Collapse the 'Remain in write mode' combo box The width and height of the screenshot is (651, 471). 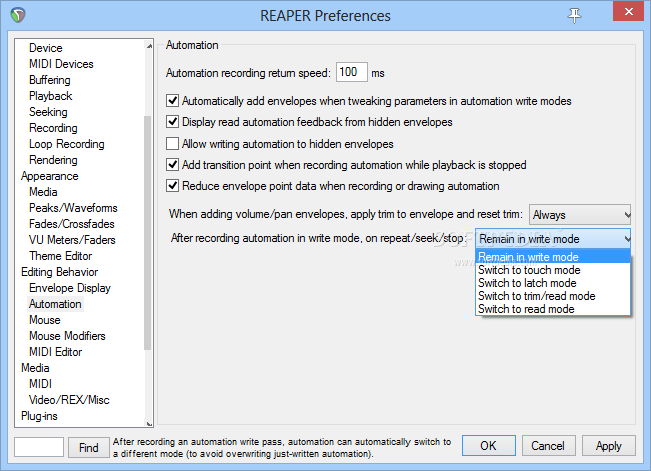tap(553, 239)
